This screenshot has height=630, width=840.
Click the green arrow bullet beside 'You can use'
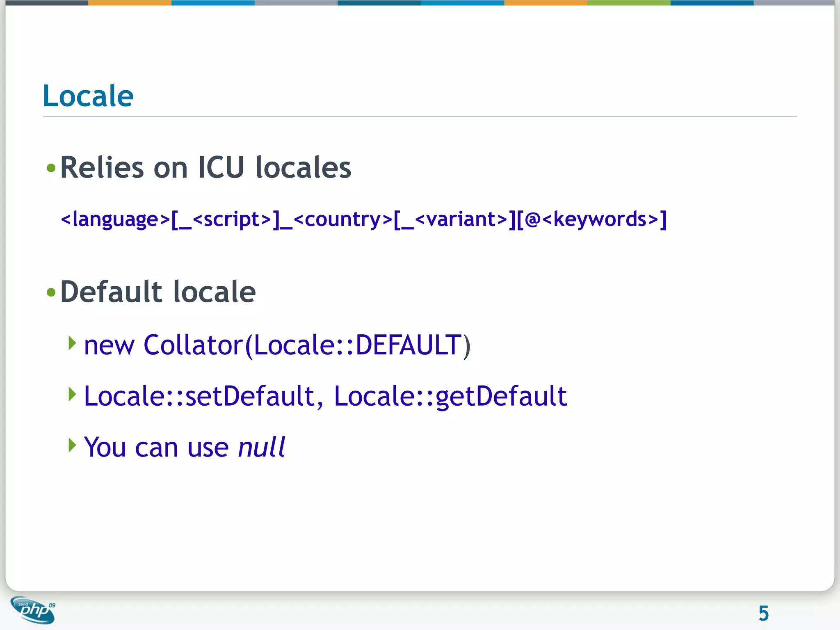pos(72,445)
